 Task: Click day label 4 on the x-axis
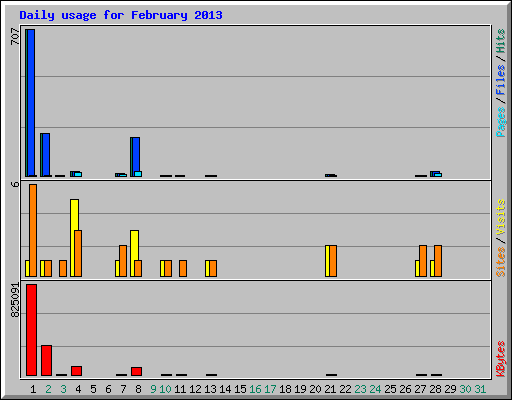coord(78,389)
